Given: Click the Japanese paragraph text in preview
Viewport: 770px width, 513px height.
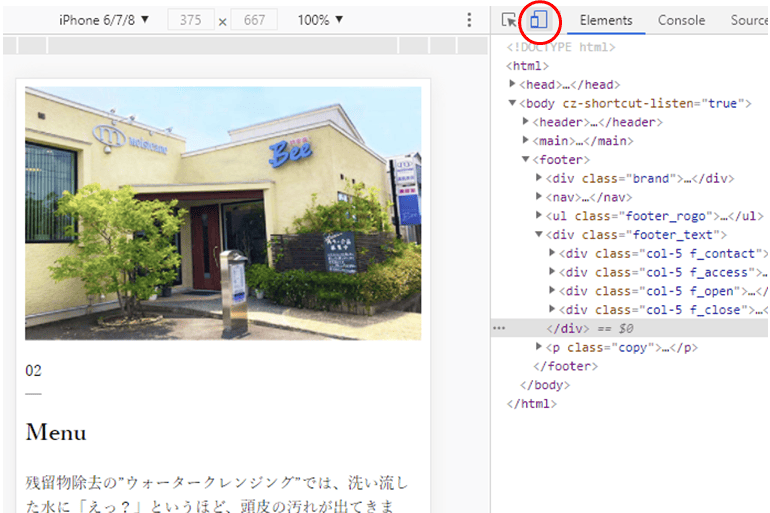Looking at the screenshot, I should coord(217,494).
